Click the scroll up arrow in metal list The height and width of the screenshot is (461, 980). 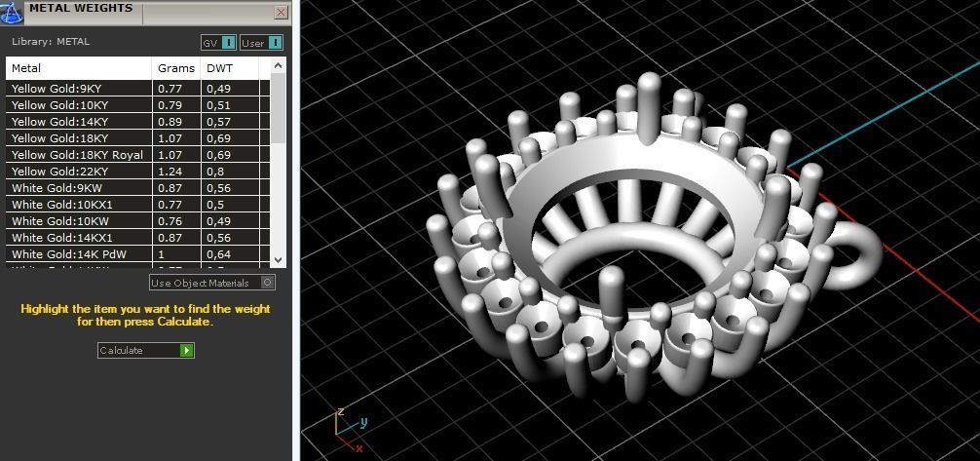279,65
